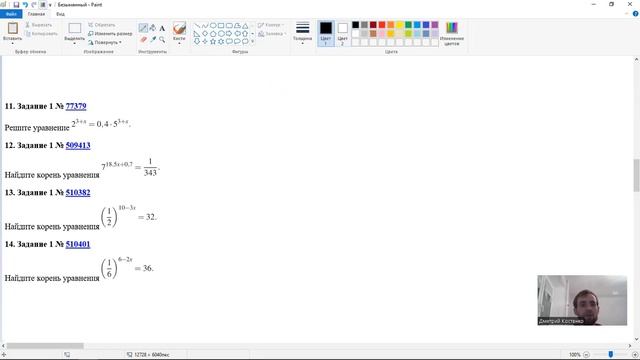
Task: Click the zoom out minus button
Action: 586,355
